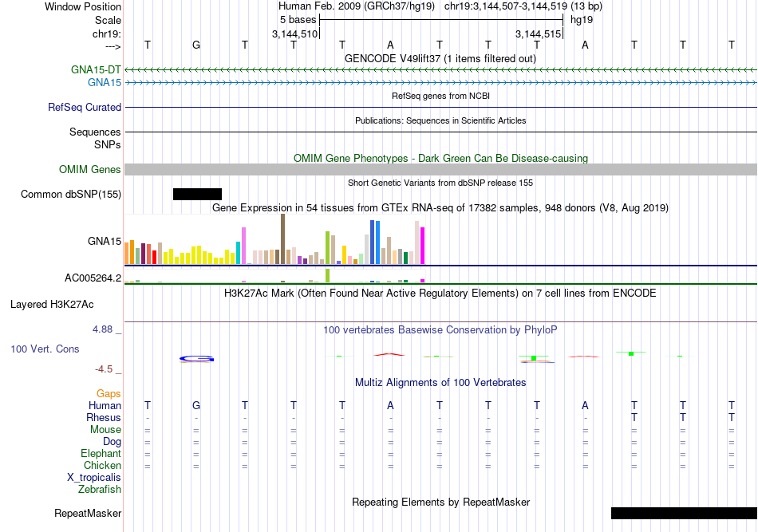758x532 pixels.
Task: Click the 3,144,515 position marker
Action: point(538,33)
